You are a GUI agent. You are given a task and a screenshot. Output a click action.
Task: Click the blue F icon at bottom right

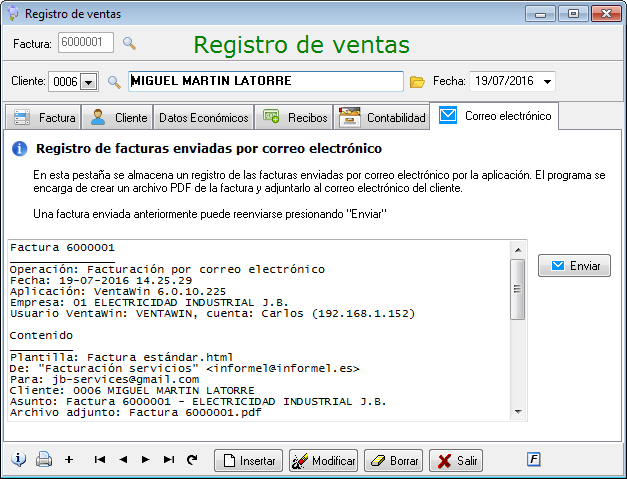[534, 459]
